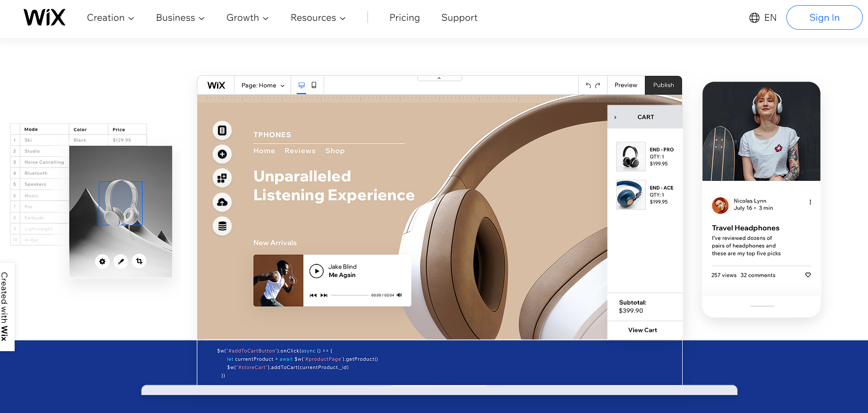Open the Support page link
Screen dimensions: 868x413
[459, 17]
